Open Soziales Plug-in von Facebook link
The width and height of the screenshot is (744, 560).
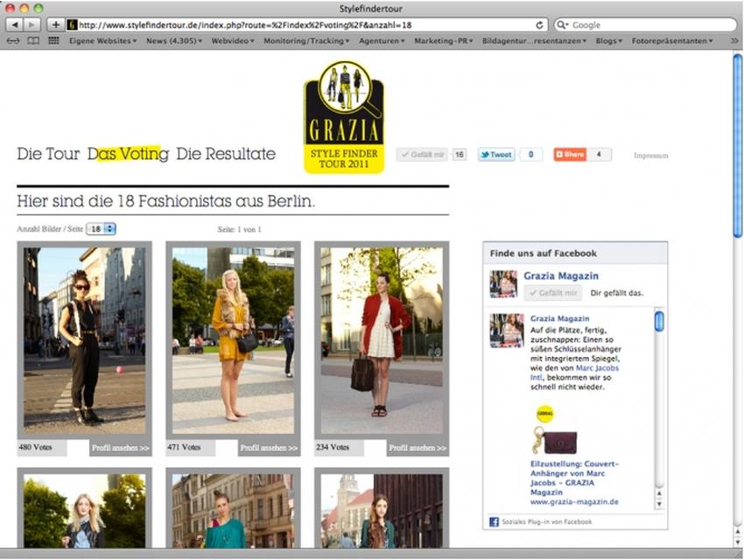point(547,521)
